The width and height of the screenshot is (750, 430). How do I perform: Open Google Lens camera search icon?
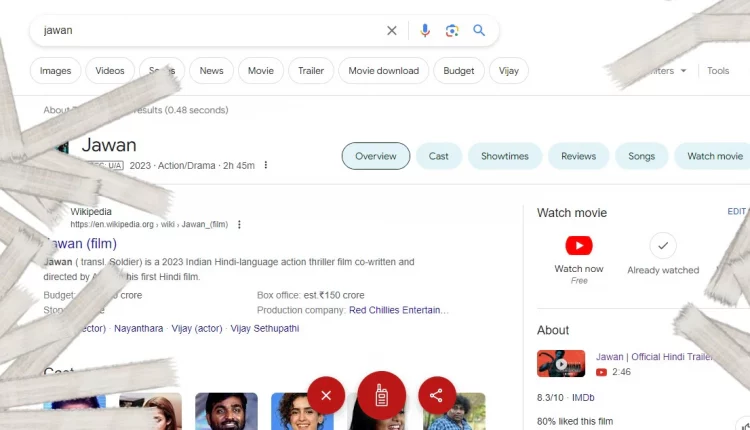pyautogui.click(x=452, y=31)
